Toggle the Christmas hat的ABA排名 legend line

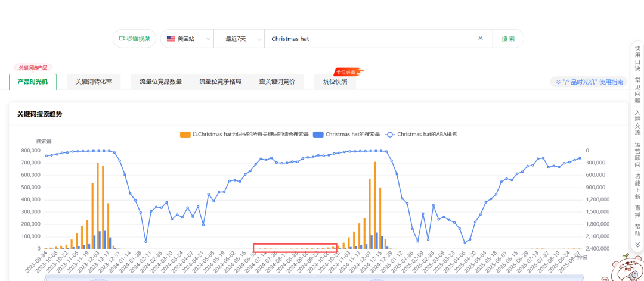[x=422, y=134]
